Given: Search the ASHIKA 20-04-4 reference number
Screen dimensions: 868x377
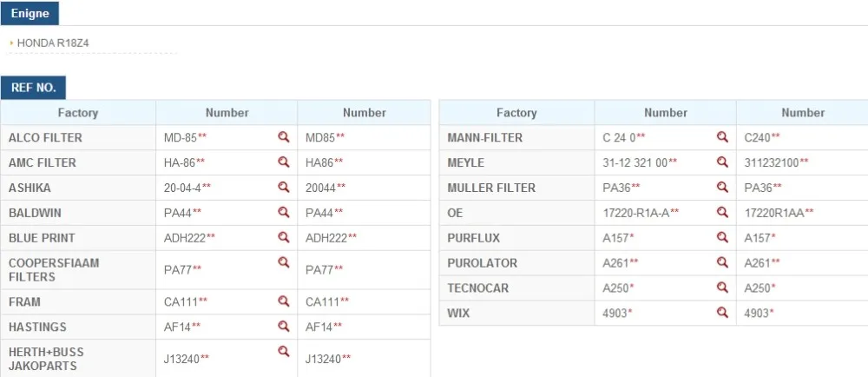Looking at the screenshot, I should click(x=284, y=187).
